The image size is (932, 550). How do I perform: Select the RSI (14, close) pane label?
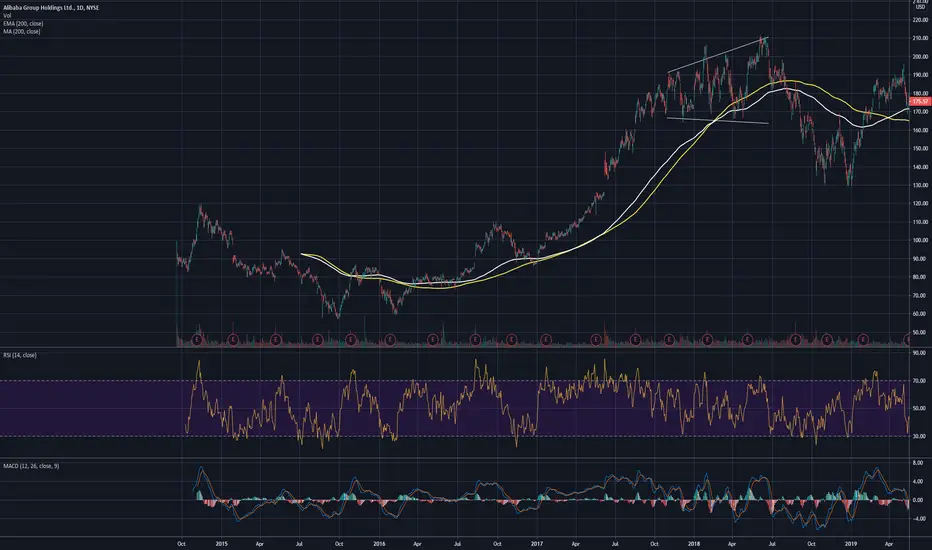click(20, 355)
